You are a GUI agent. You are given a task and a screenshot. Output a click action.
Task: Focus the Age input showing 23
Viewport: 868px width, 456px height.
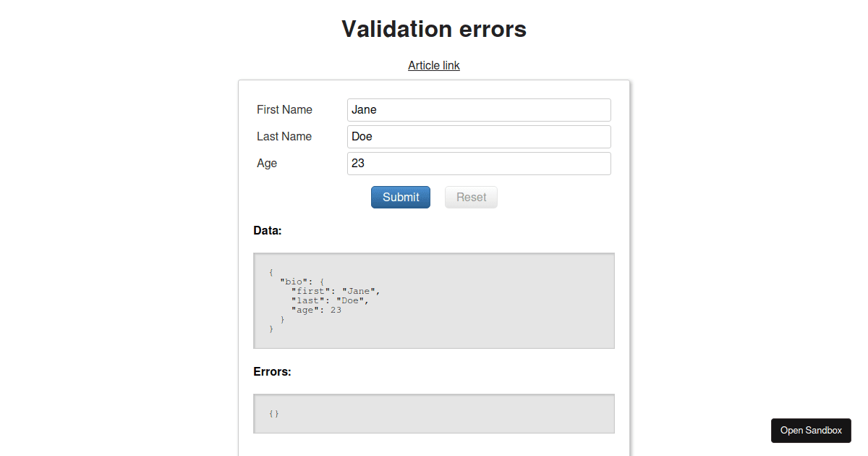click(x=478, y=163)
